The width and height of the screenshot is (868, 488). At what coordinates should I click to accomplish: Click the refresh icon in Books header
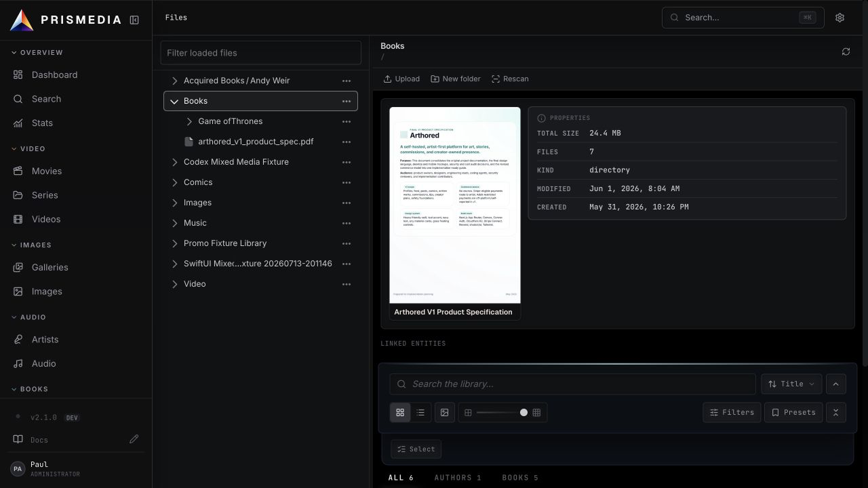pyautogui.click(x=846, y=52)
